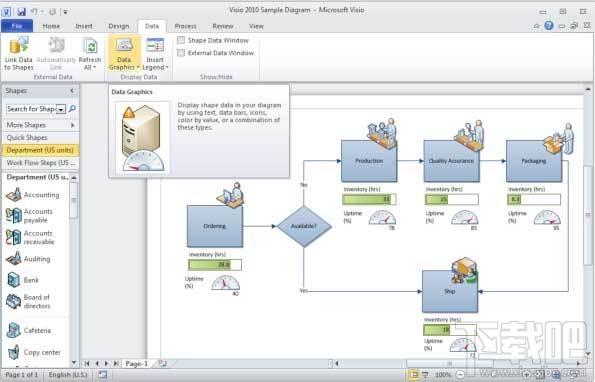Select the Board of directors shape
Viewport: 595px width, 382px height.
pyautogui.click(x=29, y=301)
